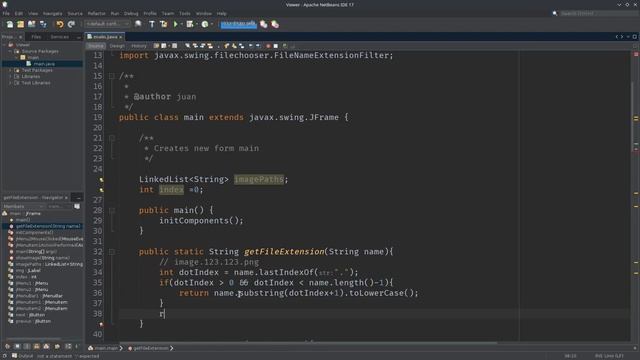Viewport: 640px width, 360px height.
Task: Close the main.java editor tab
Action: coord(121,37)
